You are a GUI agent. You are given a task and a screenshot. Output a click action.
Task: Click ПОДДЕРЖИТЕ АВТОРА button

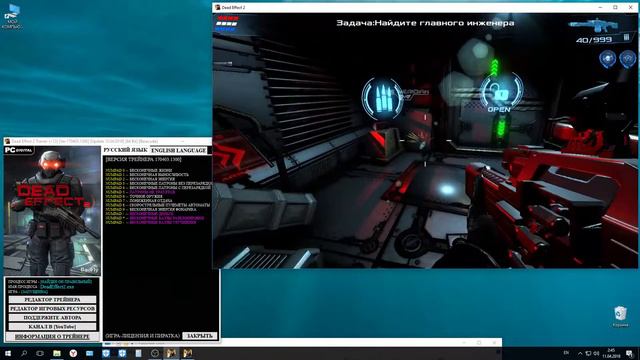[52, 318]
